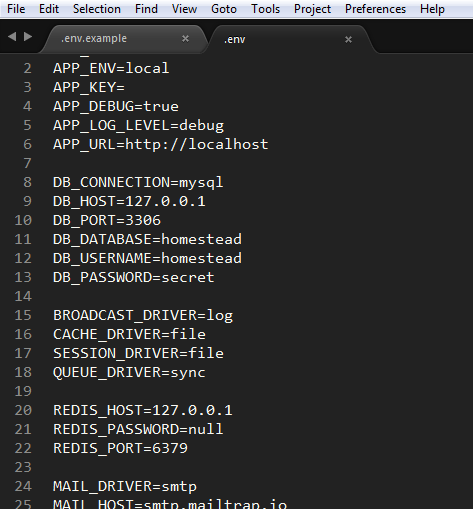Open the Edit menu
Screen dimensions: 473x509
[x=49, y=9]
